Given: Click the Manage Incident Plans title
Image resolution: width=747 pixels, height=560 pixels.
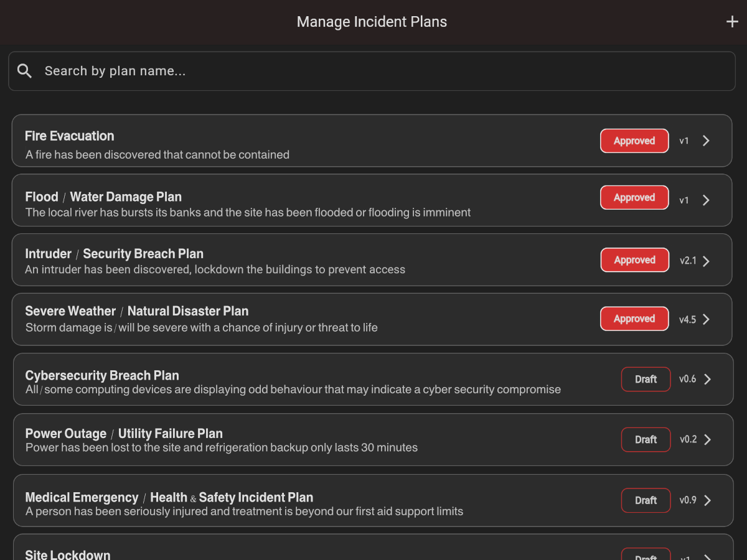Looking at the screenshot, I should pyautogui.click(x=372, y=21).
